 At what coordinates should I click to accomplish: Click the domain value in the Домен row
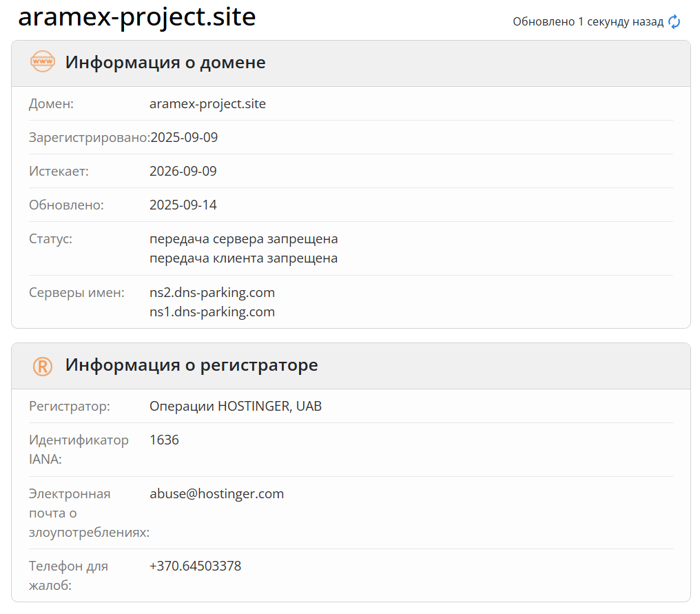point(207,104)
